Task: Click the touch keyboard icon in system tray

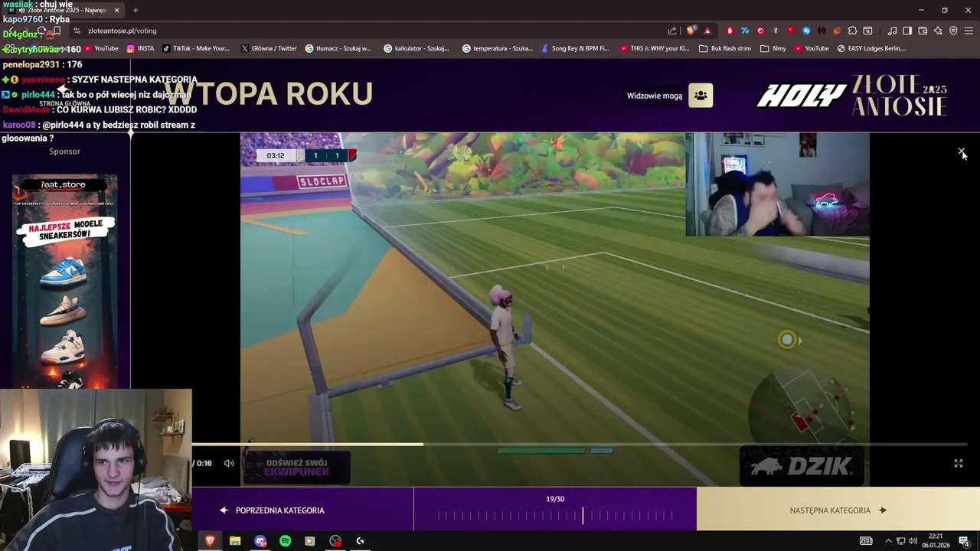Action: coord(866,541)
